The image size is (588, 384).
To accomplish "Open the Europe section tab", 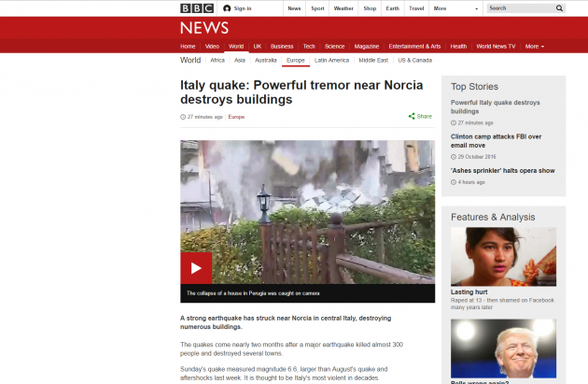I will 296,61.
